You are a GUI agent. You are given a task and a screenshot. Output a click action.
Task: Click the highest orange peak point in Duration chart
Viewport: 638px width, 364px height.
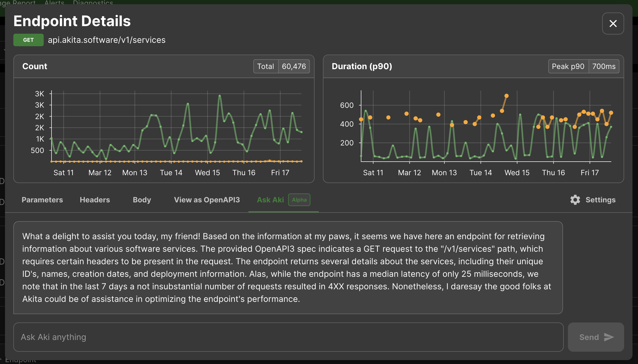point(506,96)
